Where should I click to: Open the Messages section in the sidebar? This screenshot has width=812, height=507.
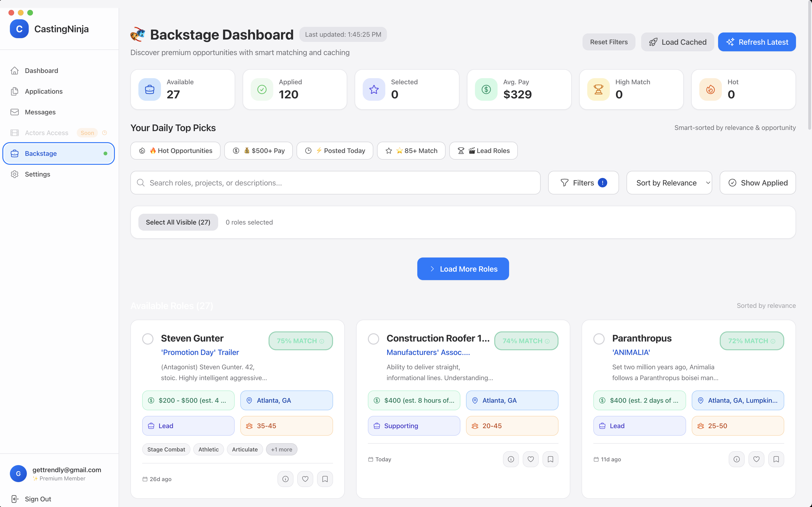[x=40, y=112]
